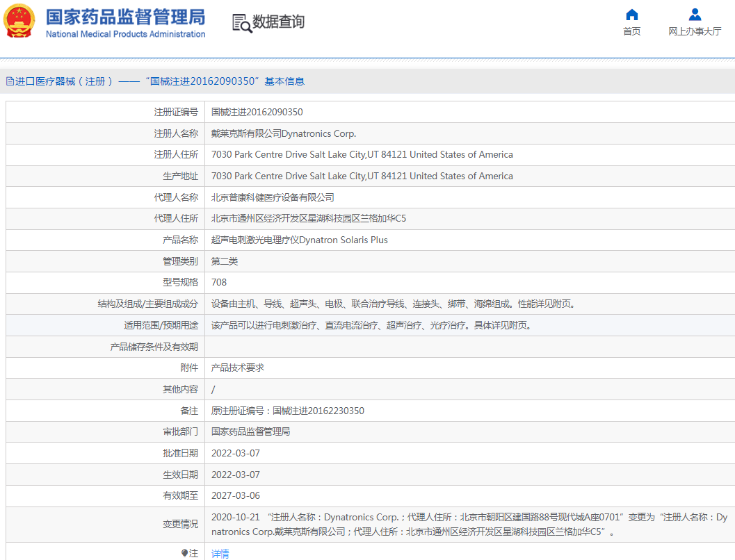735x560 pixels.
Task: Click agent address 北京市通州区经济开发区星湖科技园区兰格加华C5
Action: [x=309, y=219]
